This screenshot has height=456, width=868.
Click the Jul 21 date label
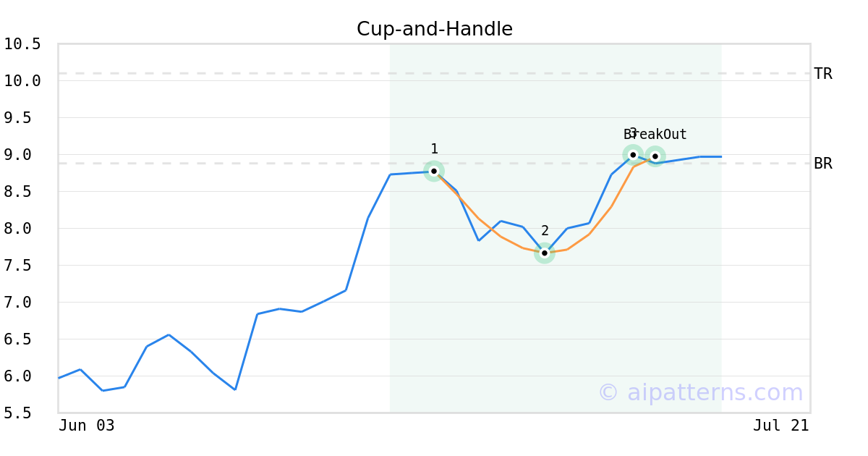click(x=781, y=426)
